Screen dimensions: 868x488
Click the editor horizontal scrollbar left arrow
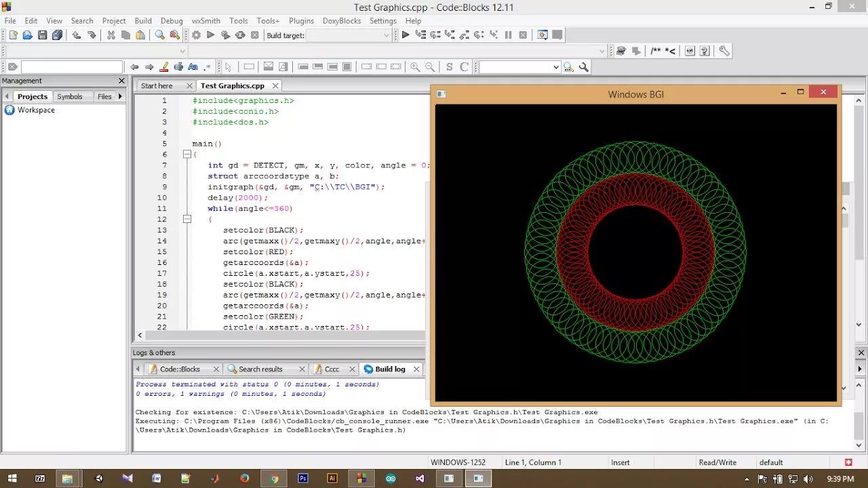pyautogui.click(x=140, y=335)
